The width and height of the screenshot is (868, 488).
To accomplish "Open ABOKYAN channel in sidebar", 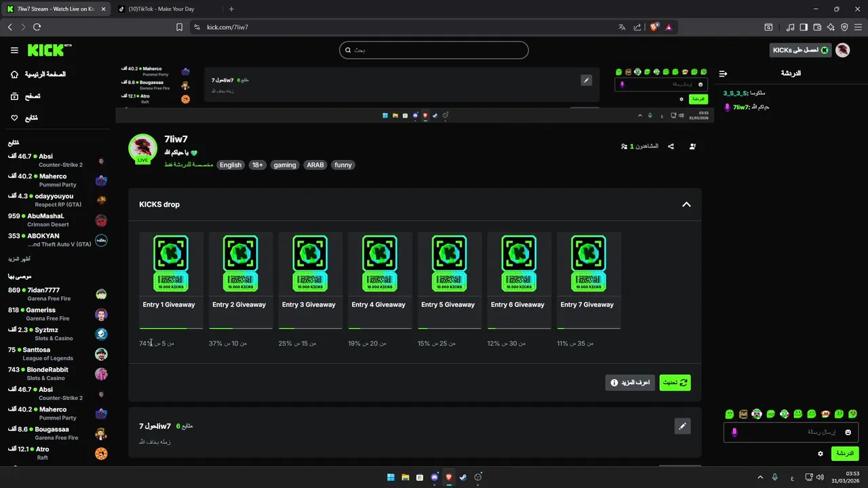I will point(58,240).
